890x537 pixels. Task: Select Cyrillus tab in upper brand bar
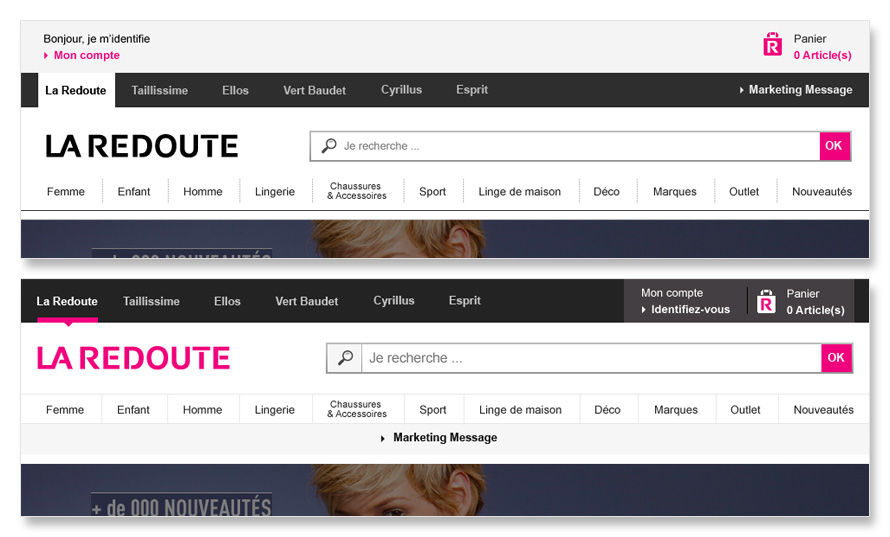click(x=401, y=90)
